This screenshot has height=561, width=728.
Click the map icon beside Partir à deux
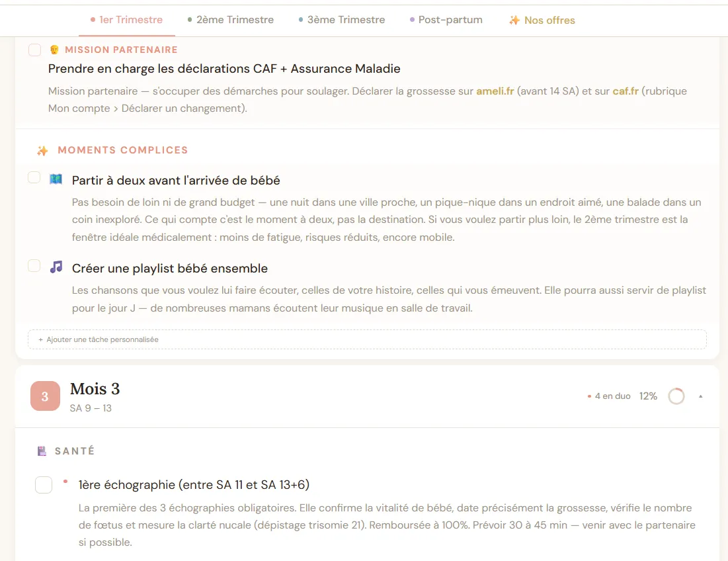tap(56, 179)
